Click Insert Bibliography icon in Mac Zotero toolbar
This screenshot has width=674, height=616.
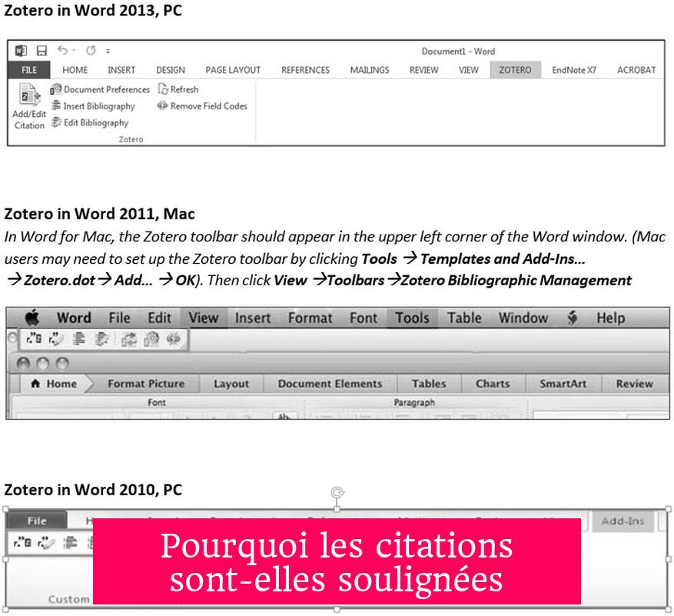click(x=78, y=339)
